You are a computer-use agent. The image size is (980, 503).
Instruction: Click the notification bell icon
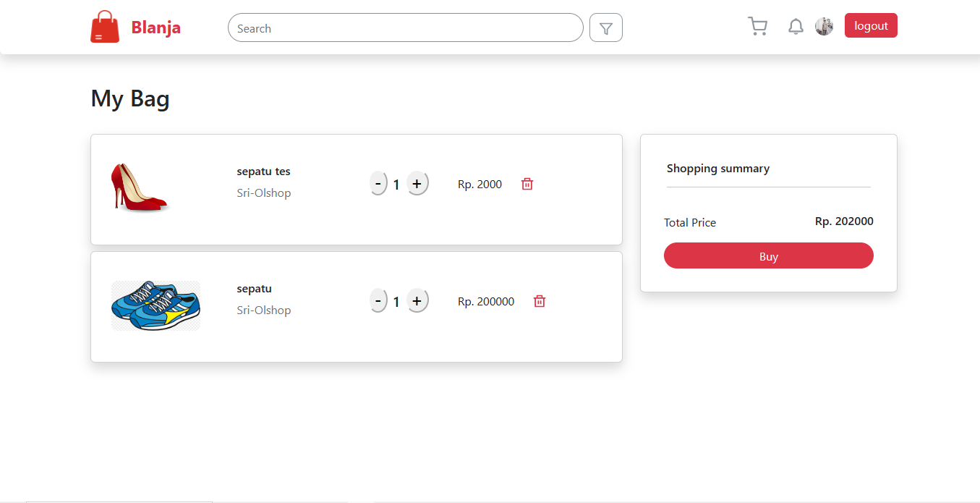click(x=796, y=26)
